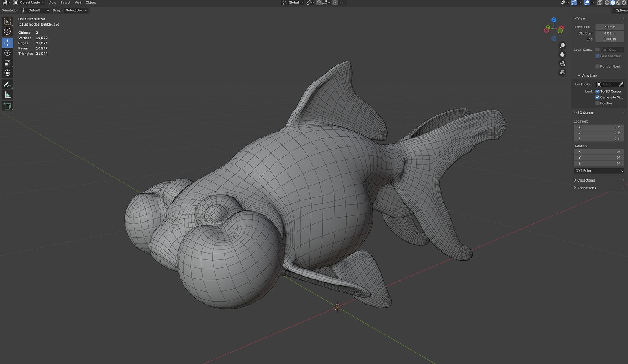Select the Annotate tool

click(8, 85)
